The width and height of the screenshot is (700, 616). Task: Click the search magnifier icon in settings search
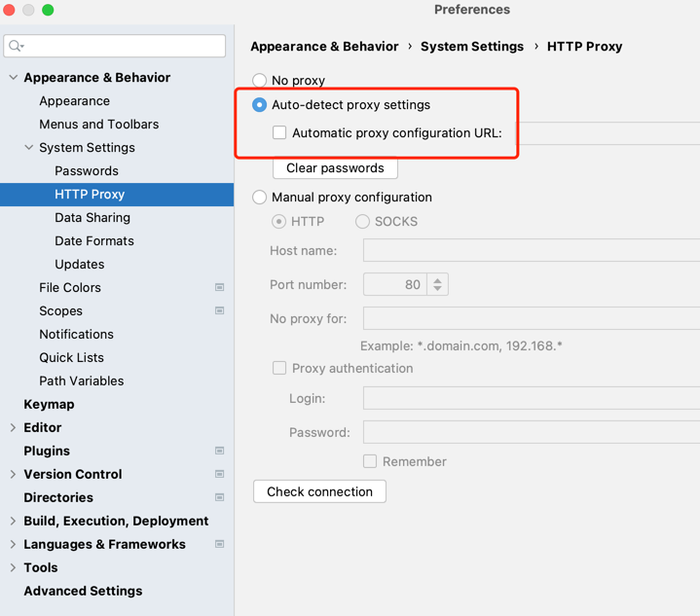coord(16,46)
